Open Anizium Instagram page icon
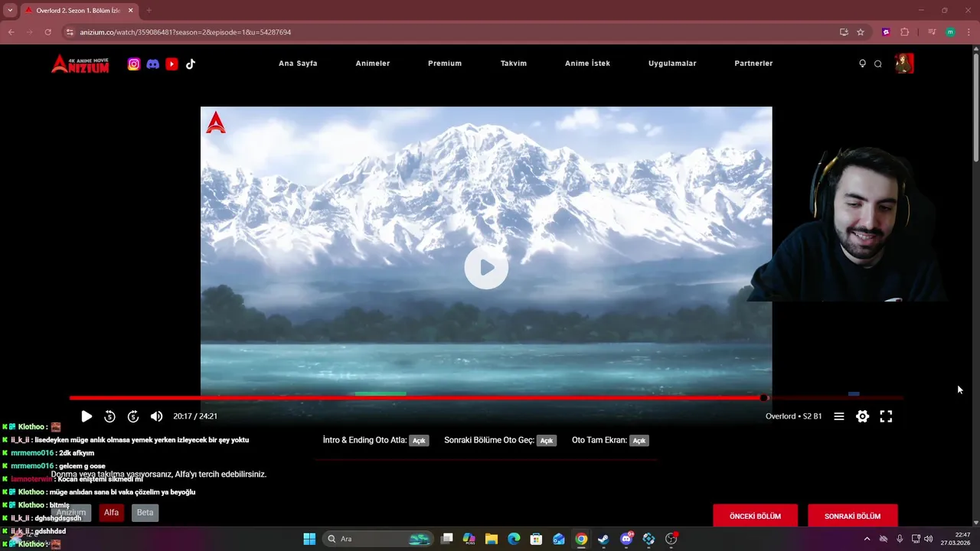The height and width of the screenshot is (551, 980). coord(134,64)
